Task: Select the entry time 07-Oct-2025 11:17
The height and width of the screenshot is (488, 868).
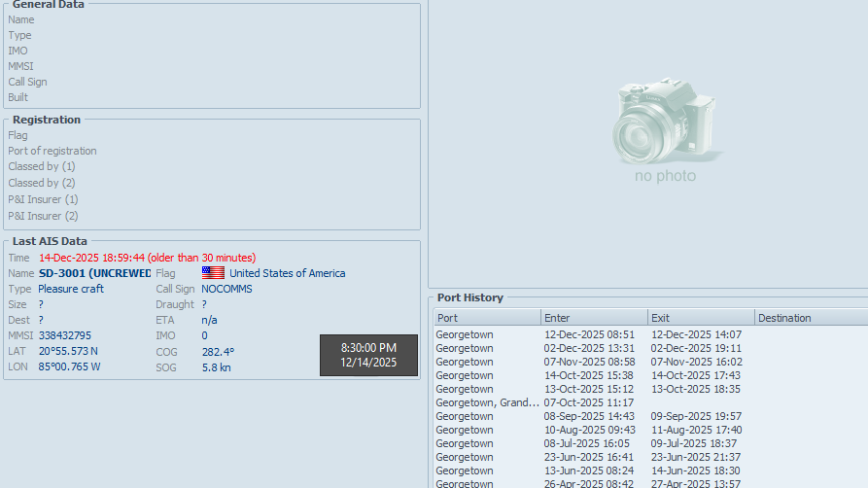Action: pyautogui.click(x=588, y=402)
